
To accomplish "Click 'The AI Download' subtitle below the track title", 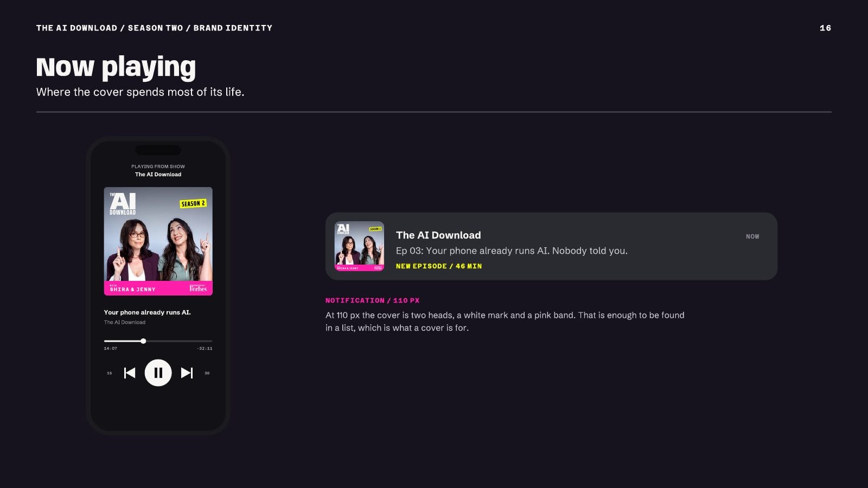I will 125,322.
